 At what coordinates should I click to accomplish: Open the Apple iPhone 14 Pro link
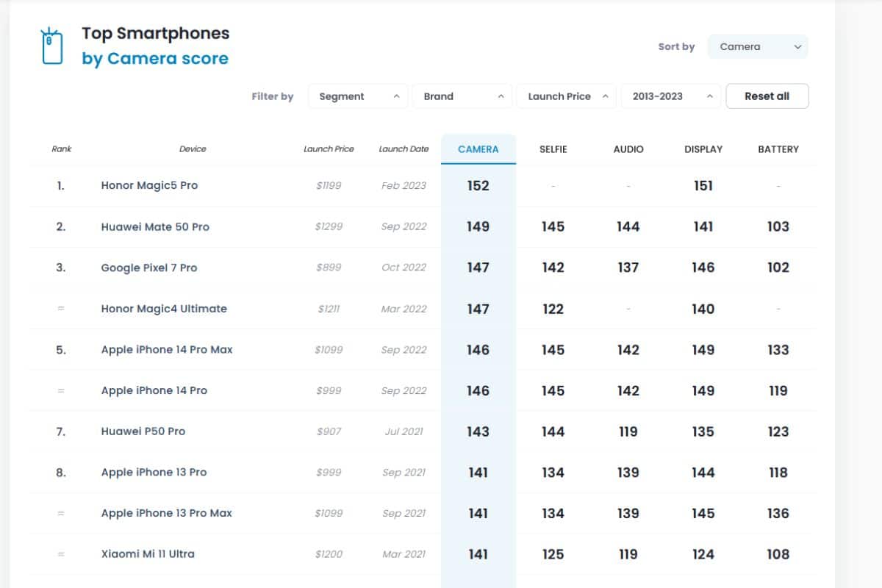(x=154, y=390)
